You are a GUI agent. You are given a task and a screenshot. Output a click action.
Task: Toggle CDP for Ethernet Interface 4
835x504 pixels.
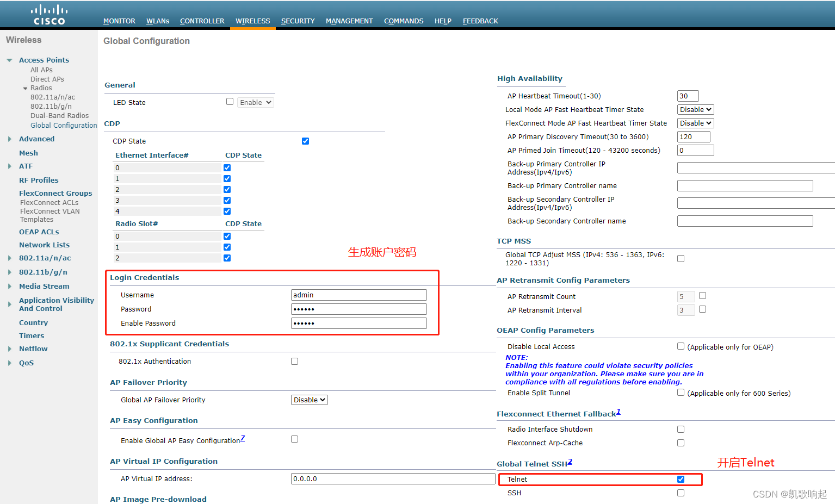pyautogui.click(x=227, y=211)
